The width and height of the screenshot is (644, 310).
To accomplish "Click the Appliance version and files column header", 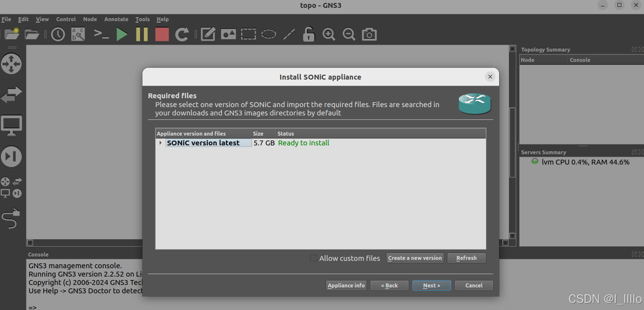I will click(203, 133).
